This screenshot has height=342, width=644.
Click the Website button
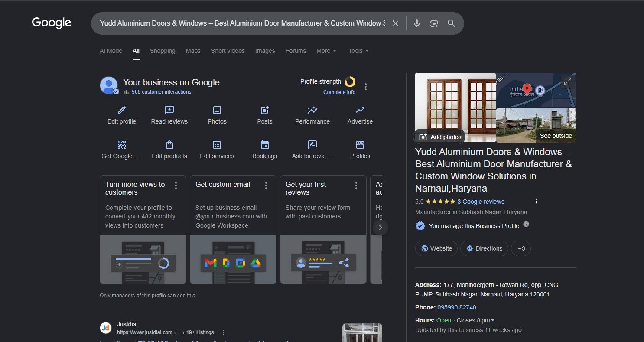point(436,248)
